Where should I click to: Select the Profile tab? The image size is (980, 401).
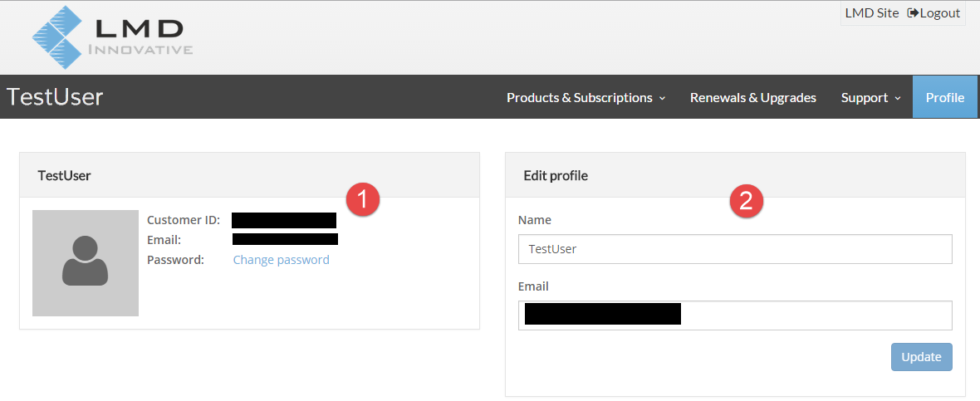click(x=945, y=98)
